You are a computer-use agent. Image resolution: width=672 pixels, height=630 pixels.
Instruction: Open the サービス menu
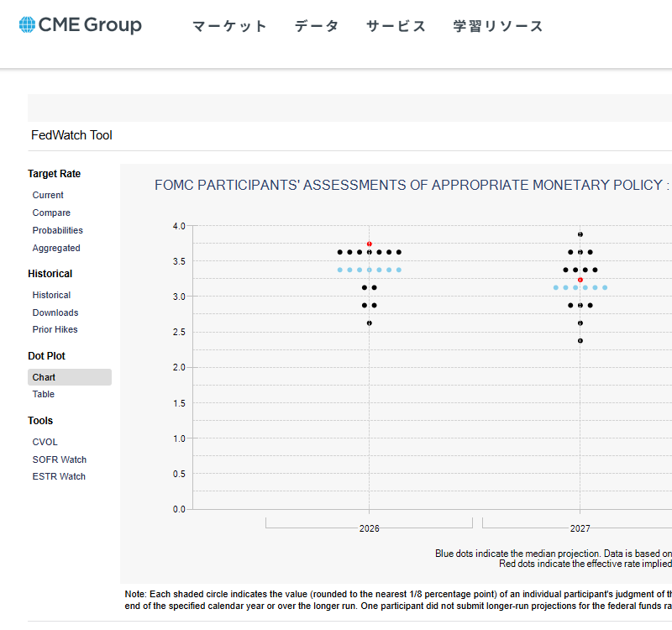tap(396, 26)
